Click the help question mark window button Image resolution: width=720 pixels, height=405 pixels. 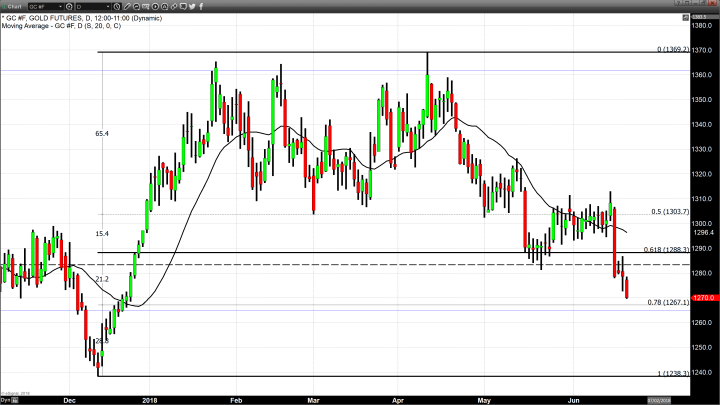(x=677, y=5)
